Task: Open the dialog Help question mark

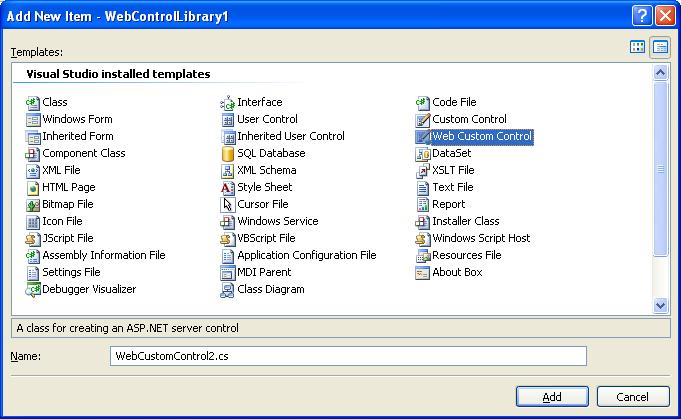Action: point(641,16)
